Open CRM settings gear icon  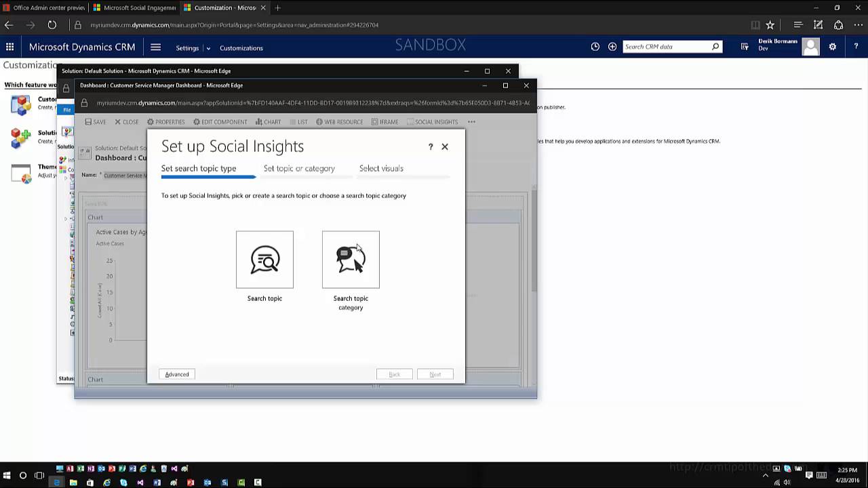832,47
